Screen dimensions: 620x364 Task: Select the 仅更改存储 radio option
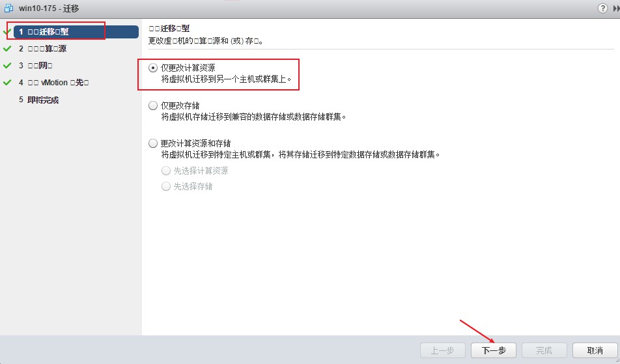tap(152, 105)
